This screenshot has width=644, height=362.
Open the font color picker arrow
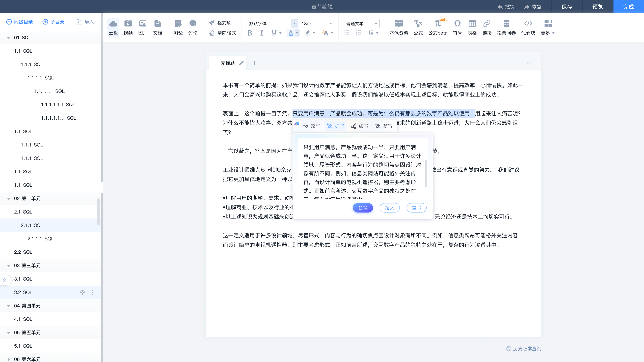point(297,33)
